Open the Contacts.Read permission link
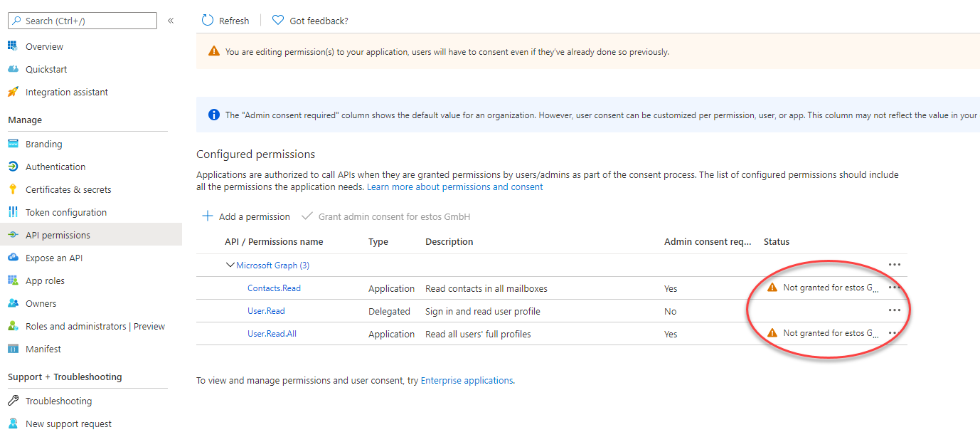This screenshot has height=447, width=980. (274, 288)
